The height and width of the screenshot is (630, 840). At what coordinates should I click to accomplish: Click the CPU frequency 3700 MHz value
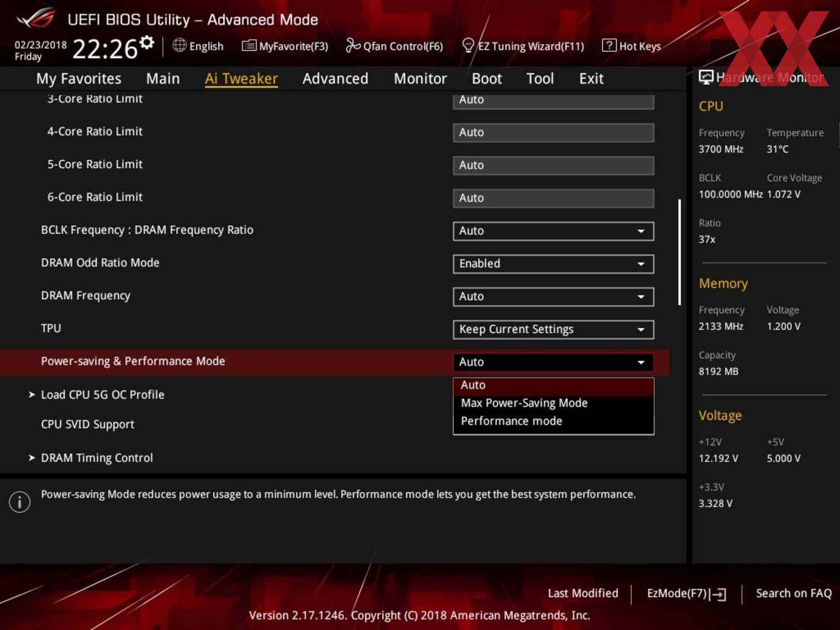[721, 149]
